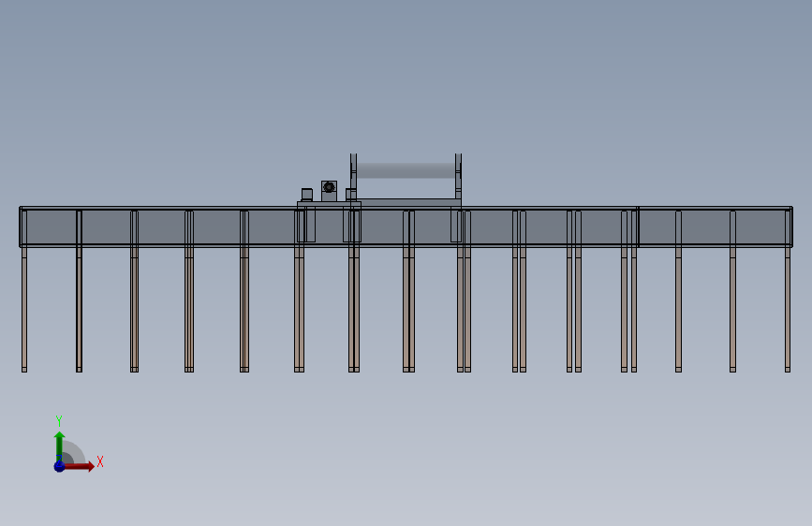
Task: Click the green Y axis arrow of triad
Action: tap(59, 446)
